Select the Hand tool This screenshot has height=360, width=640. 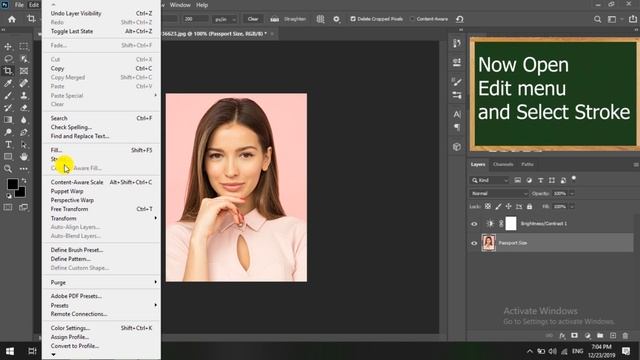pos(24,157)
